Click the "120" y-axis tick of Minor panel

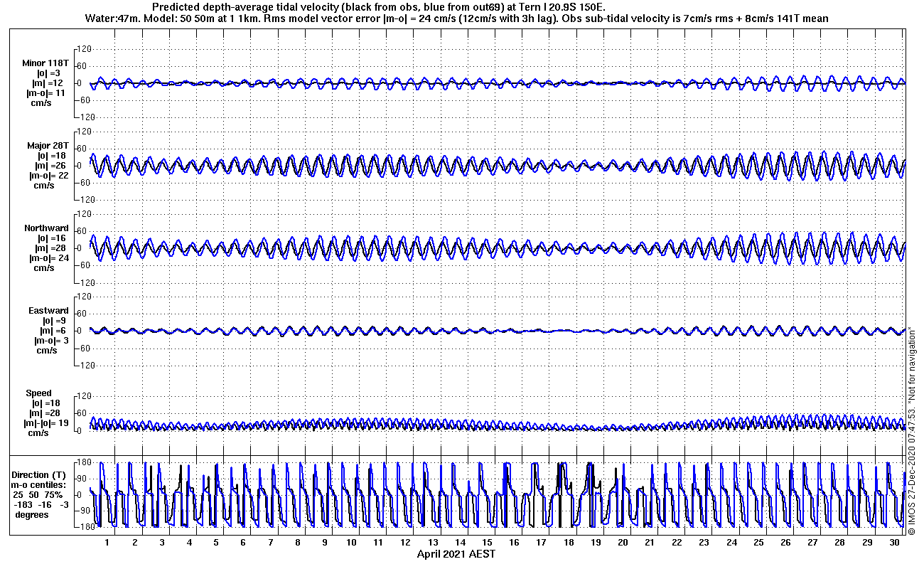coord(85,49)
